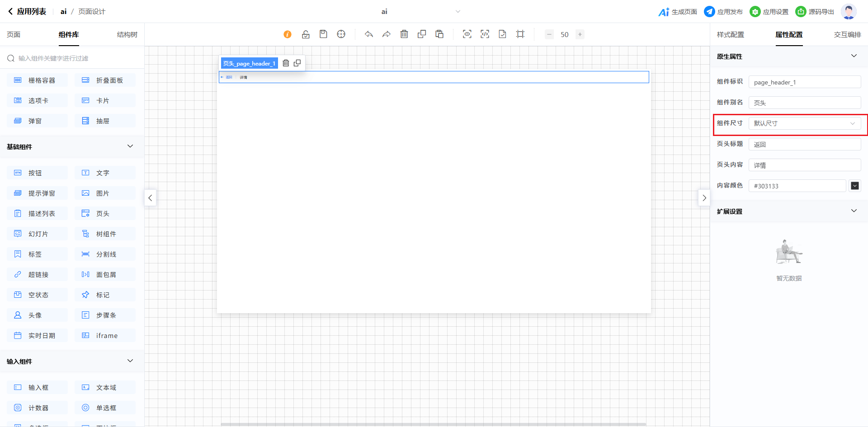Open the 内容颜色 color swatch picker

click(854, 186)
